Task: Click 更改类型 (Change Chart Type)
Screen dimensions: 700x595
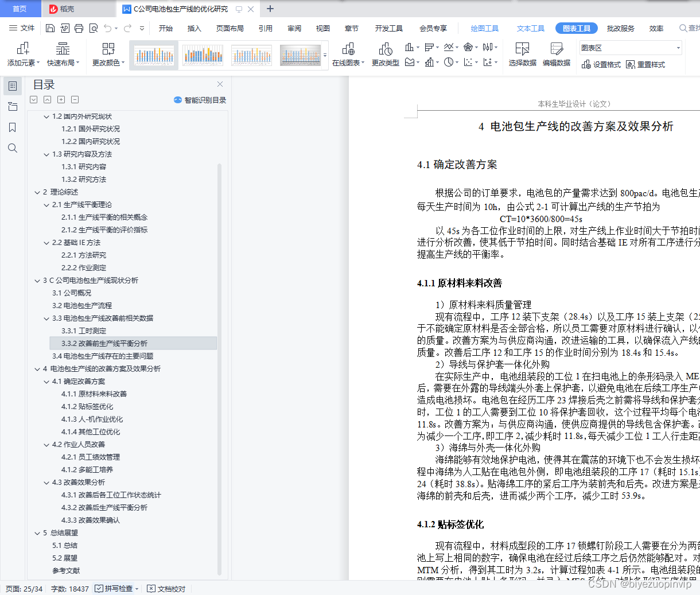Action: pos(386,55)
